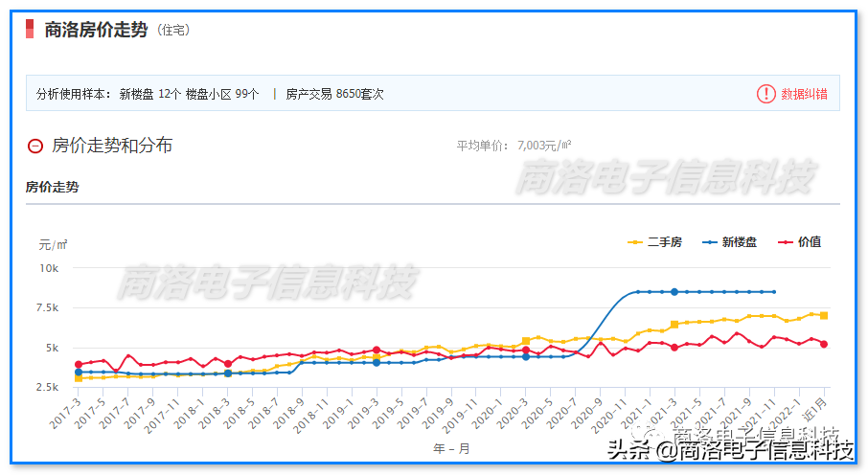Viewport: 868px width, 475px height.
Task: Click the 数据纠错 exclamation icon
Action: 766,94
